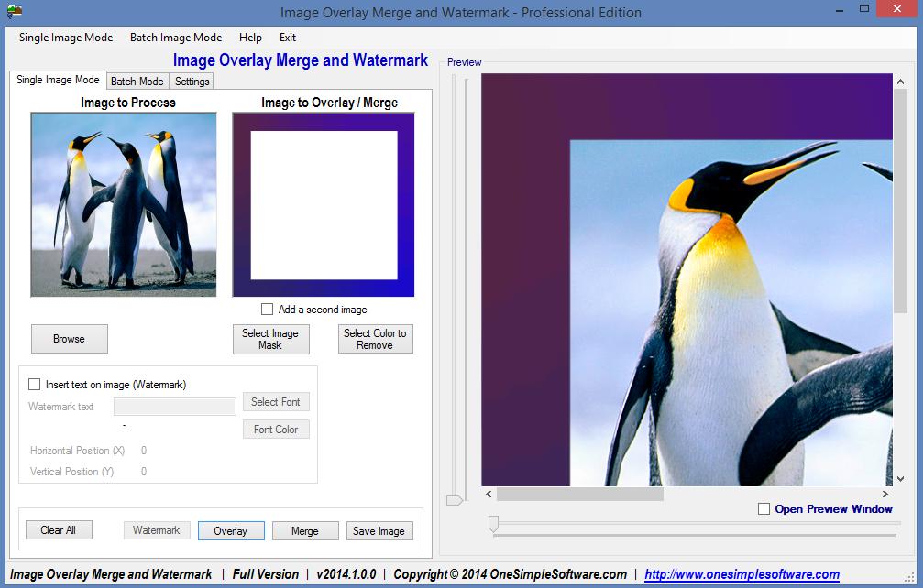Viewport: 923px width, 588px height.
Task: Click the purple overlay image thumbnail
Action: [324, 204]
